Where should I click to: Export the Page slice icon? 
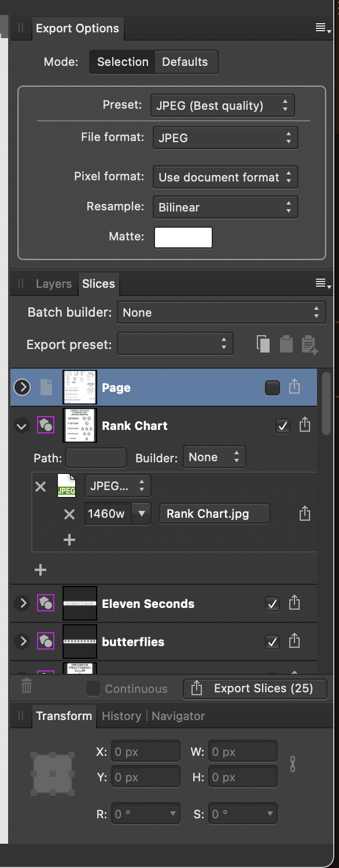point(294,387)
